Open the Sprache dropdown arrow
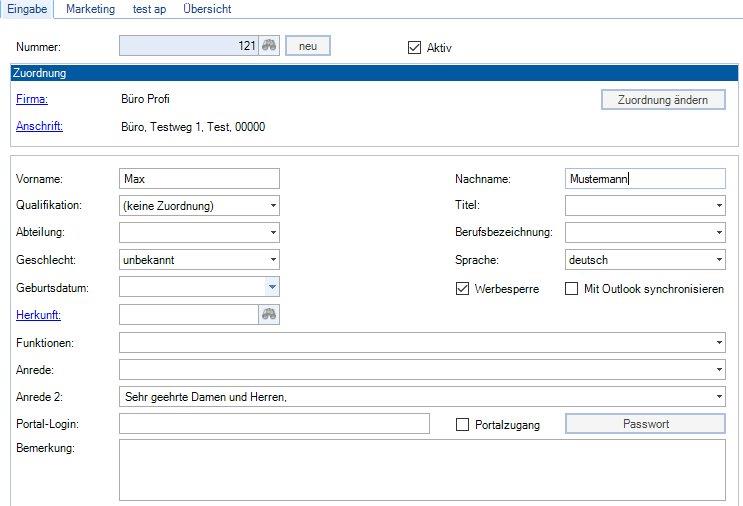The image size is (743, 506). tap(719, 260)
